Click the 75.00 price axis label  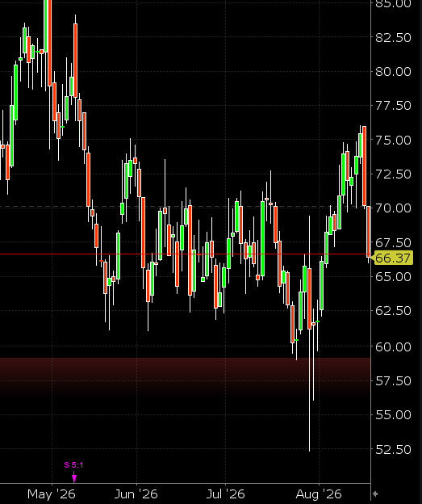[x=393, y=141]
